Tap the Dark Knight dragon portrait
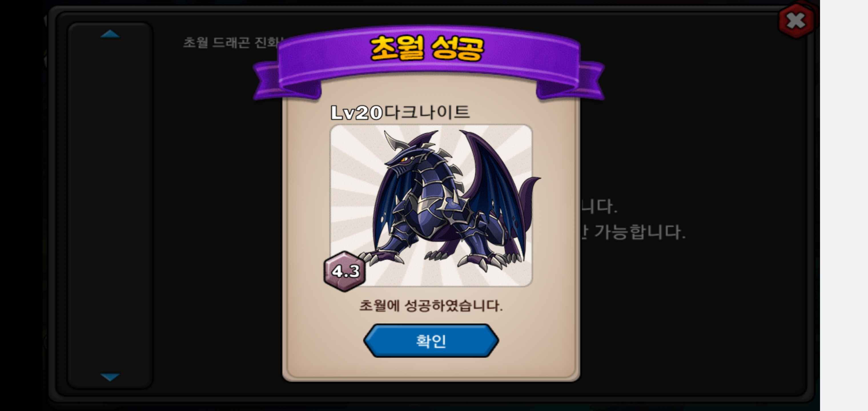 [431, 205]
